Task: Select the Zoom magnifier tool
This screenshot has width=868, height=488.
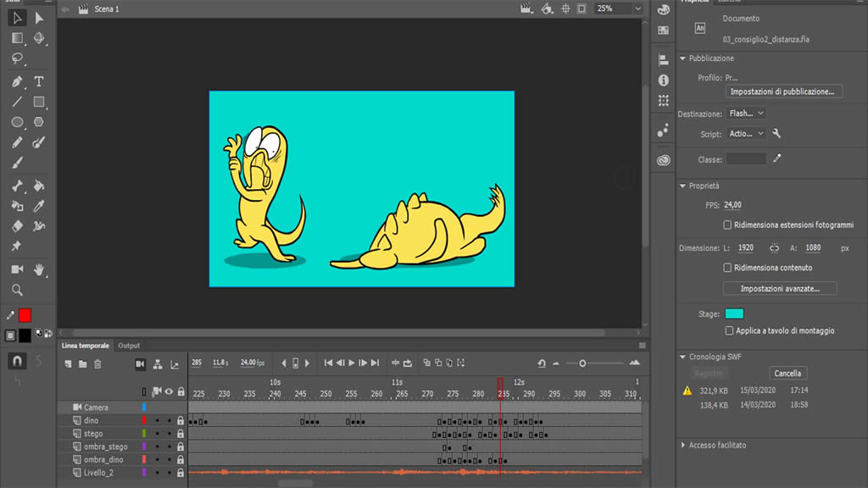Action: click(x=17, y=290)
